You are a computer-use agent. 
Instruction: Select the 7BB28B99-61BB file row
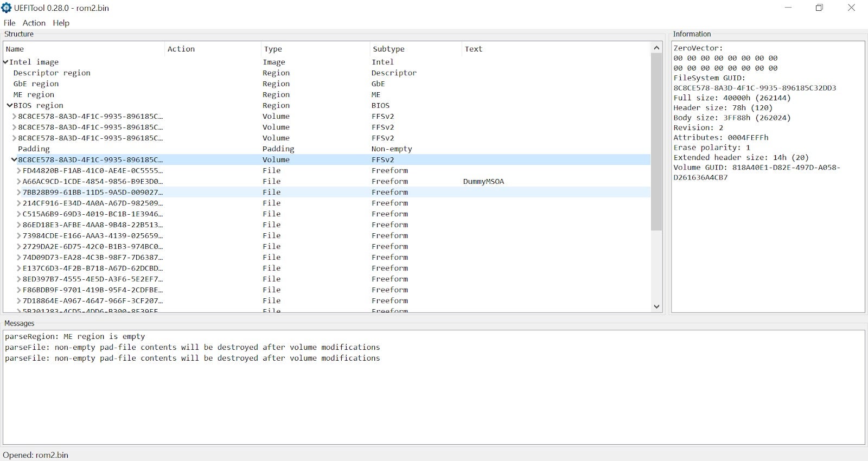tap(92, 193)
